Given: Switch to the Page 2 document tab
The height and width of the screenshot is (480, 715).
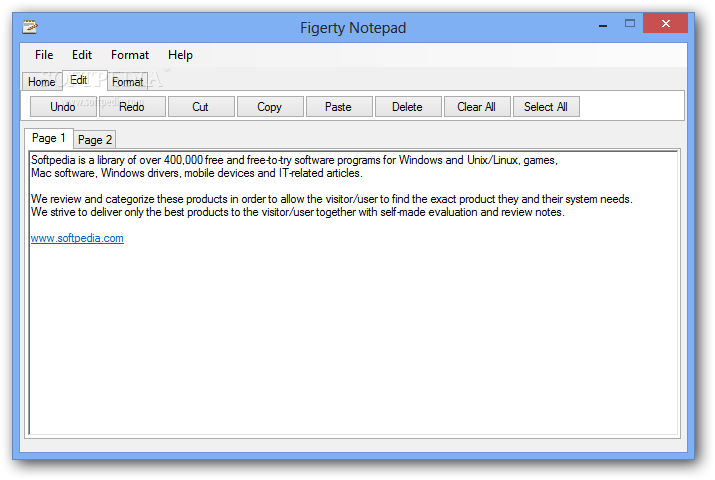Looking at the screenshot, I should coord(95,139).
